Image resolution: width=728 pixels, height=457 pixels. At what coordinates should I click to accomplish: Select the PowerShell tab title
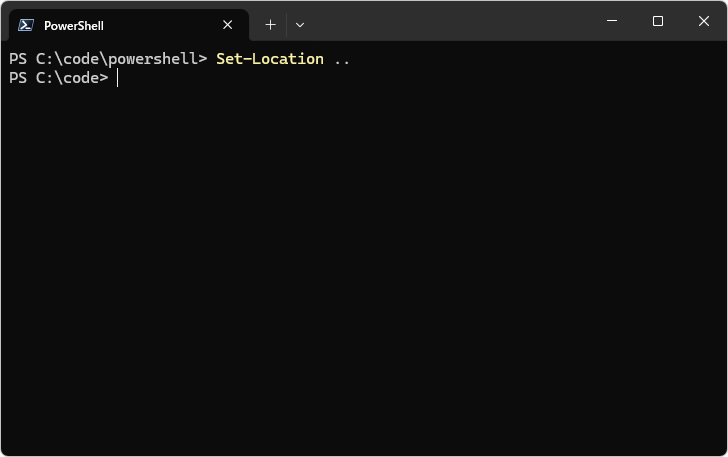click(74, 25)
